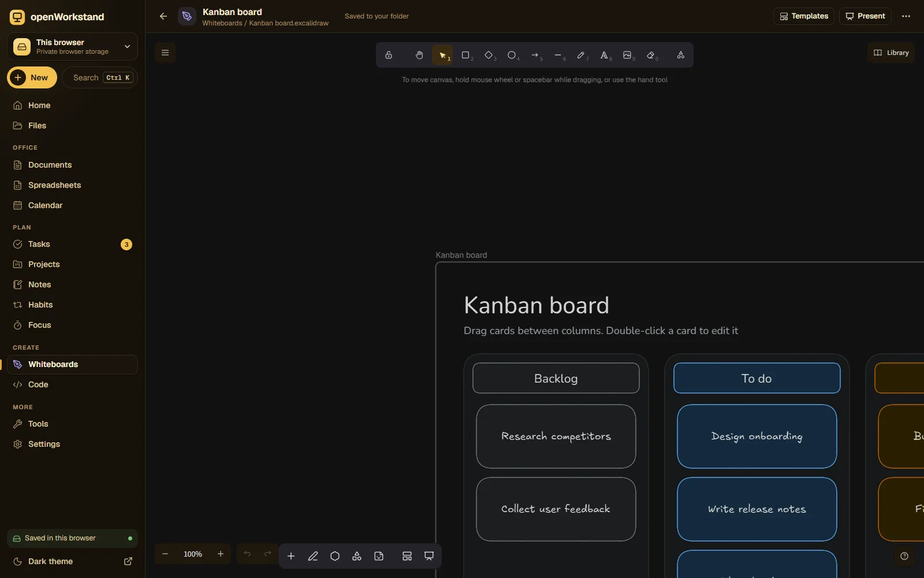Open the Library panel
The image size is (924, 578).
coord(891,53)
